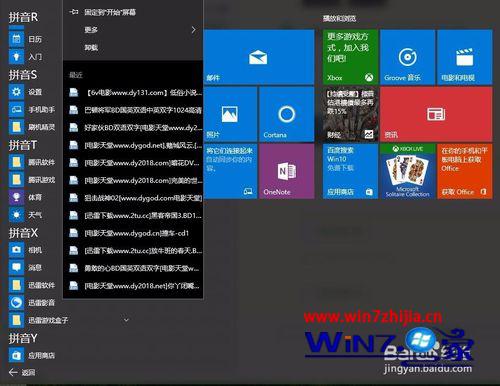Open the 资讯 news tile

coord(436,114)
